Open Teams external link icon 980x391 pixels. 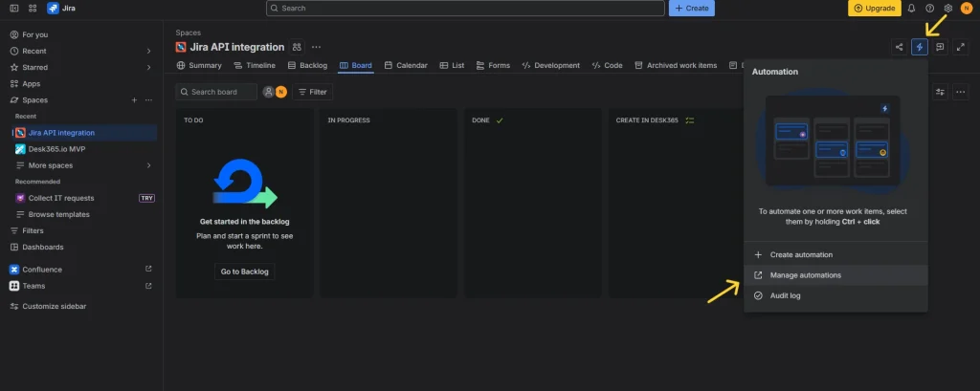click(148, 286)
